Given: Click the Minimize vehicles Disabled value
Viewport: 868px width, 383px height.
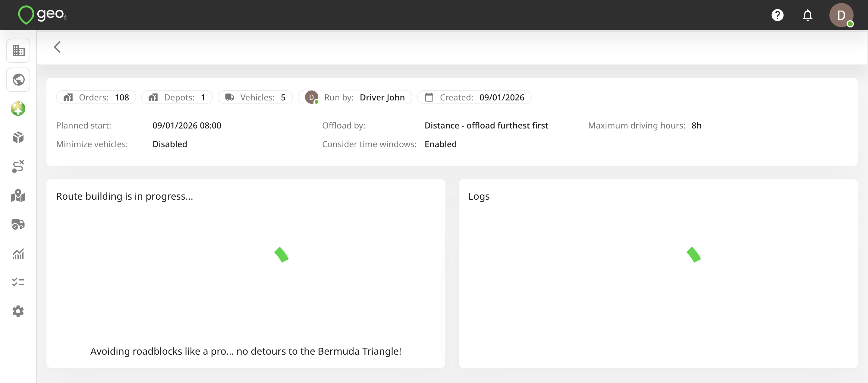Looking at the screenshot, I should point(170,144).
